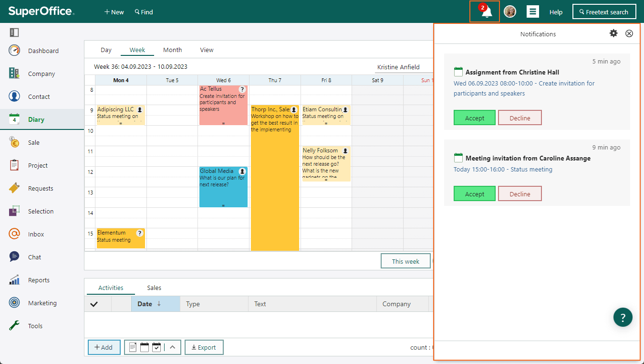Expand the activity type chevron next to Add

click(x=173, y=347)
